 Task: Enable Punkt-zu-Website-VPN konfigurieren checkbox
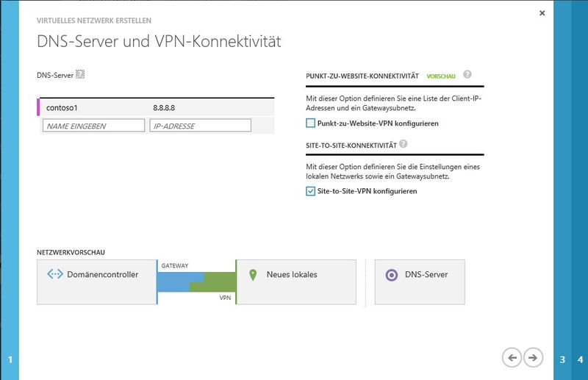click(310, 123)
